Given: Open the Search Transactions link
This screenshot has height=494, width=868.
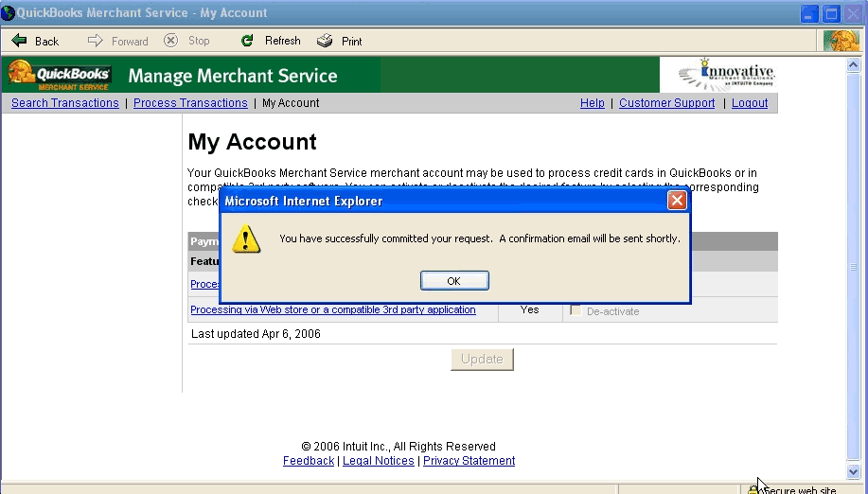Looking at the screenshot, I should tap(64, 103).
